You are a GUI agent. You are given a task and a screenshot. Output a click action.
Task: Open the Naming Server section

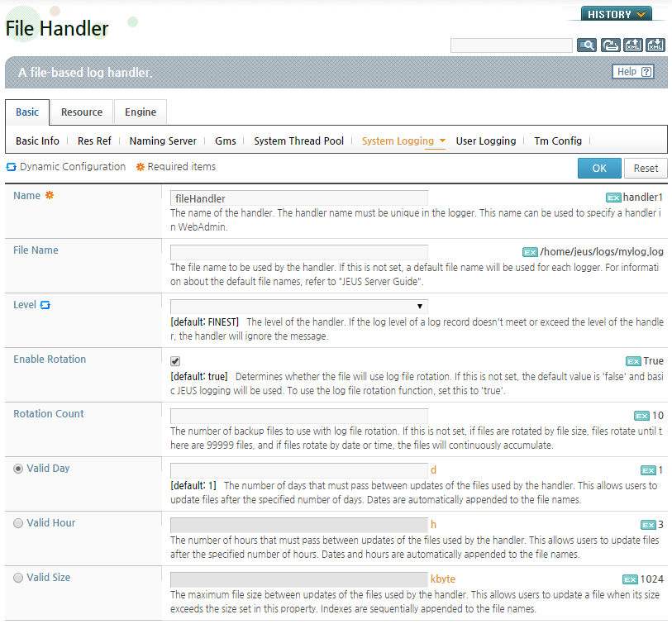[163, 141]
